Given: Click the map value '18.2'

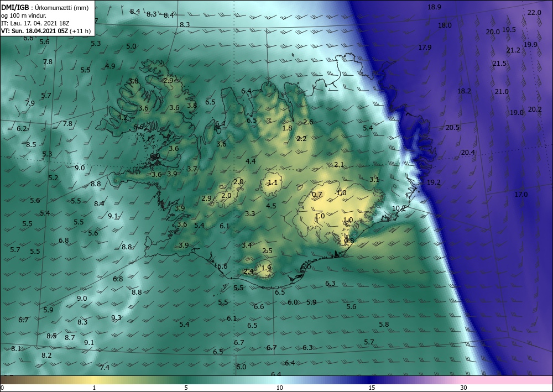Looking at the screenshot, I should tap(464, 91).
